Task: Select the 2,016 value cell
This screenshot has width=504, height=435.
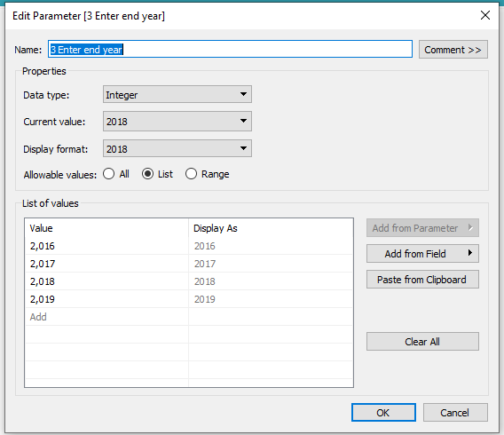Action: click(x=106, y=246)
